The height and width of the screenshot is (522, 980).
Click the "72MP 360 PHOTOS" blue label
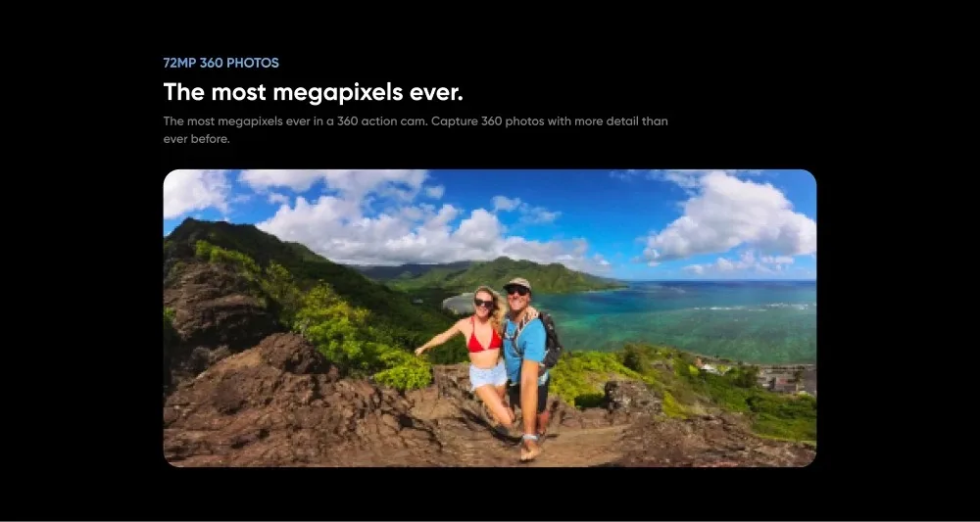[220, 63]
